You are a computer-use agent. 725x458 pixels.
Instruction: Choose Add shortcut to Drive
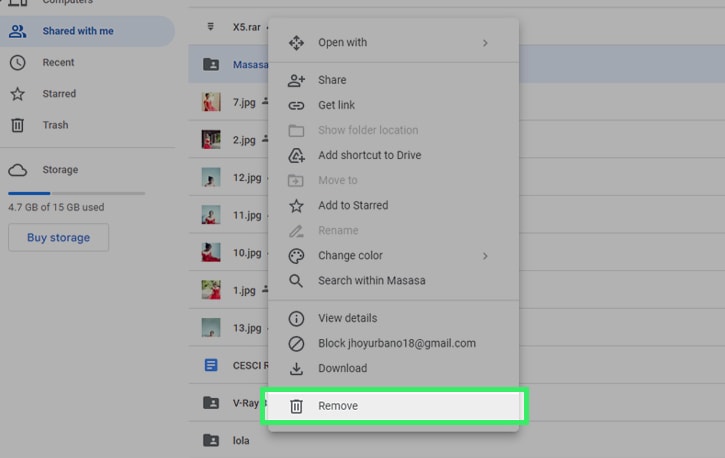(x=393, y=155)
